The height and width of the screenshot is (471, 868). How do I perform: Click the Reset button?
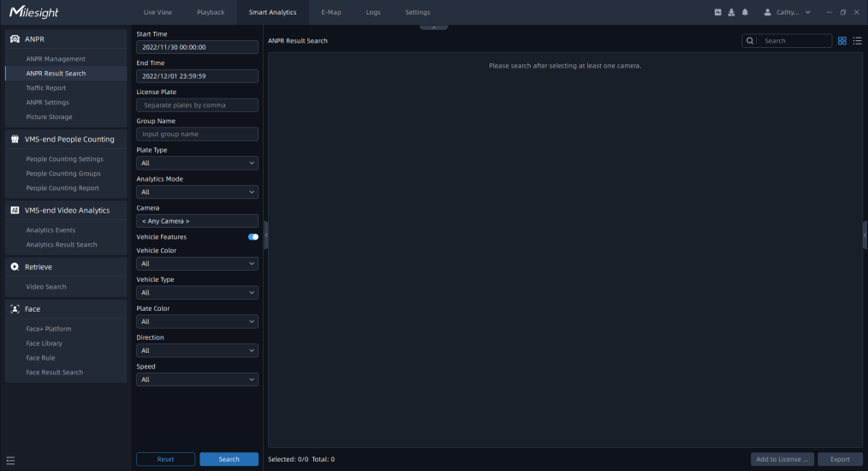point(165,459)
